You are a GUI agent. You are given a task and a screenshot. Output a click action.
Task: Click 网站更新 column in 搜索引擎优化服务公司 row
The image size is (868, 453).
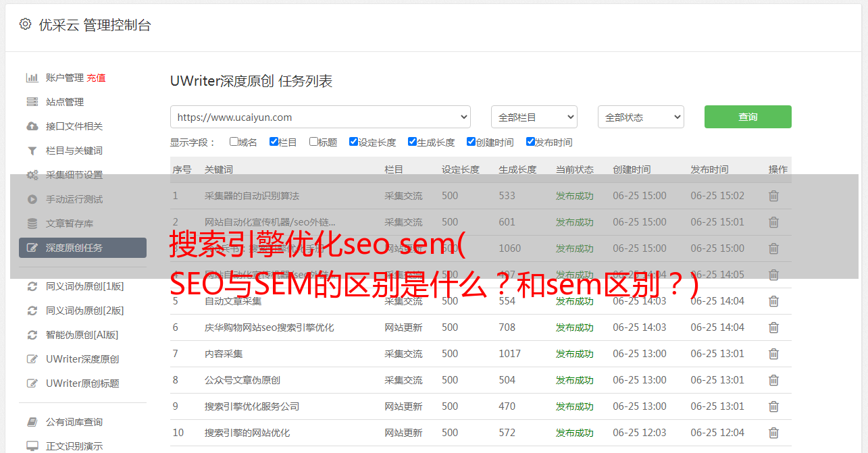[403, 406]
